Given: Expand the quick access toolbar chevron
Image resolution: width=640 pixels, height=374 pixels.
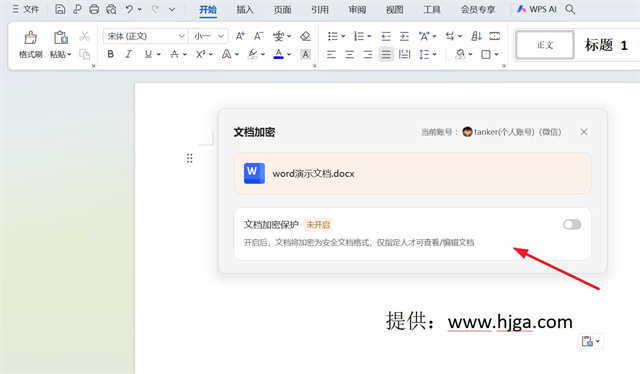Looking at the screenshot, I should pos(172,9).
